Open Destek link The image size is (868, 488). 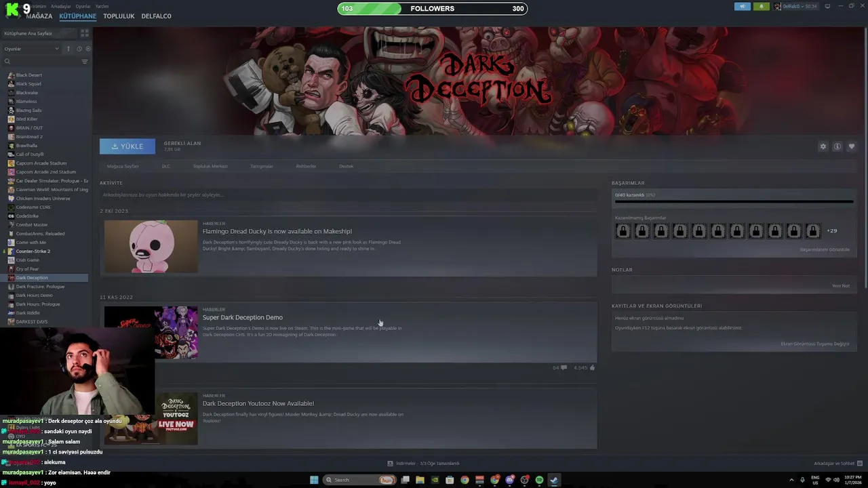(347, 166)
